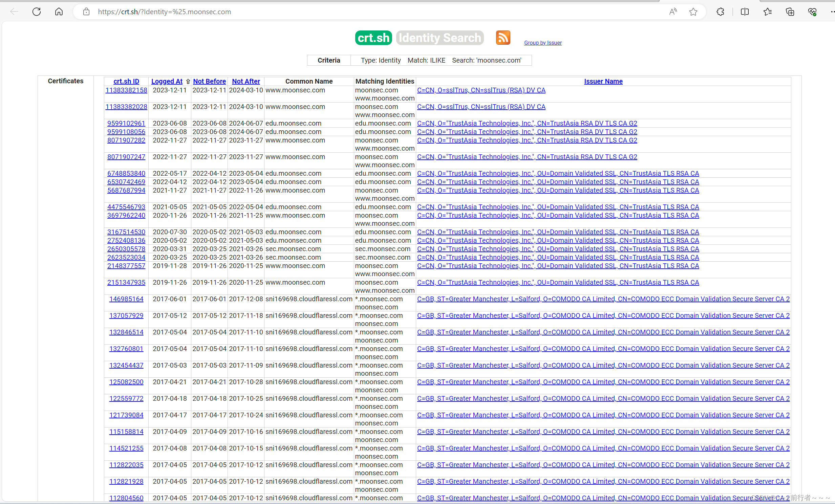Open certificate ID 8071907282
Image resolution: width=835 pixels, height=504 pixels.
pyautogui.click(x=126, y=140)
